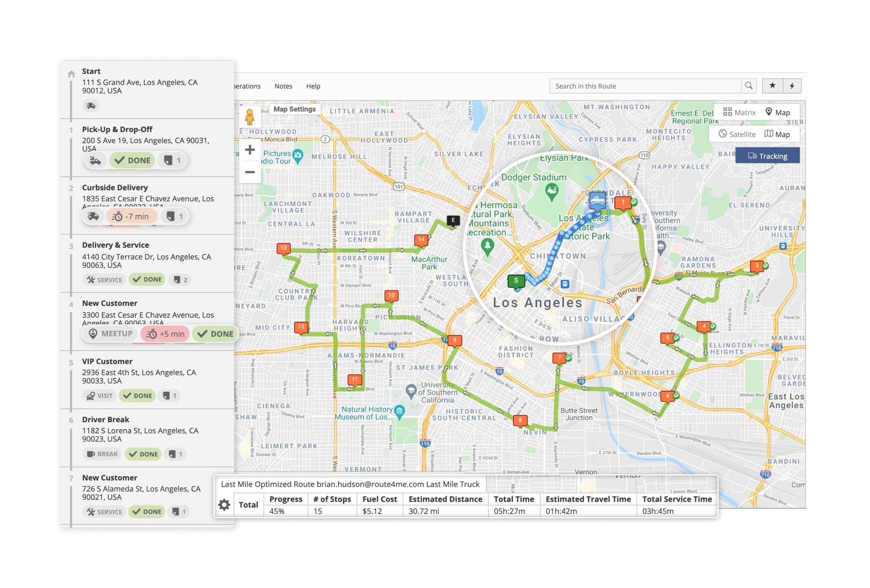Select the Operations menu item
Image resolution: width=870 pixels, height=588 pixels.
(x=244, y=86)
